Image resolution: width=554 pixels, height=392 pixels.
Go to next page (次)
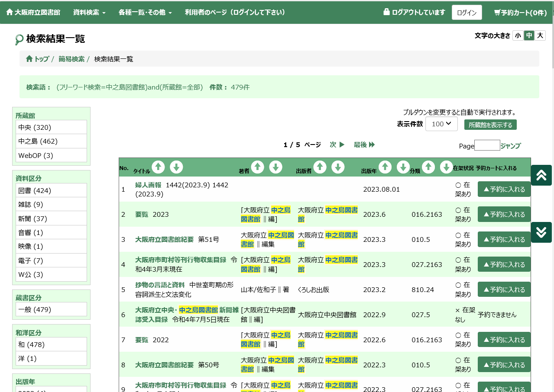337,145
